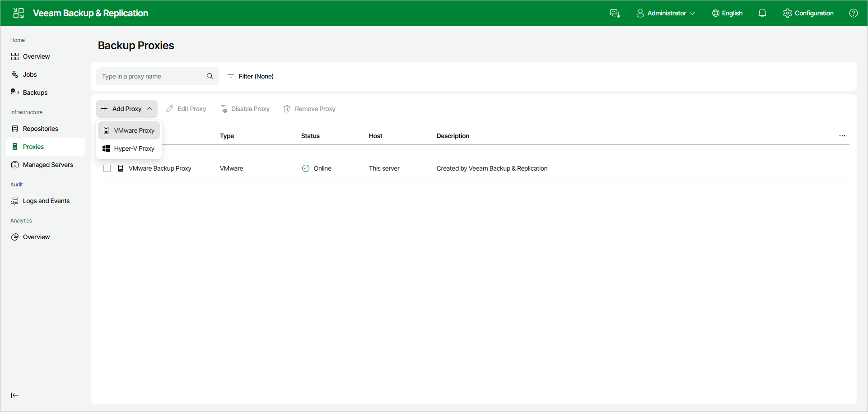Click the Home Overview grid icon
Image resolution: width=868 pixels, height=412 pixels.
click(15, 56)
